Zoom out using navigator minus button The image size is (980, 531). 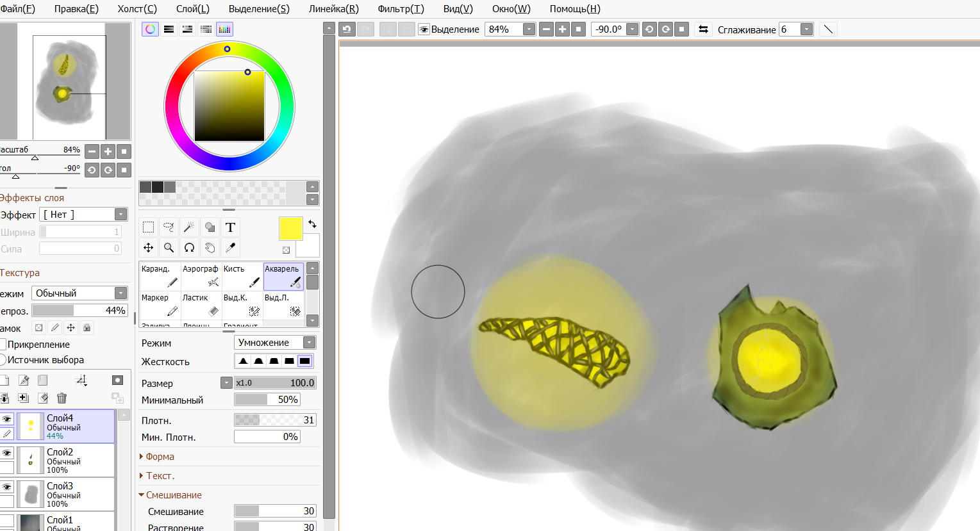point(92,151)
